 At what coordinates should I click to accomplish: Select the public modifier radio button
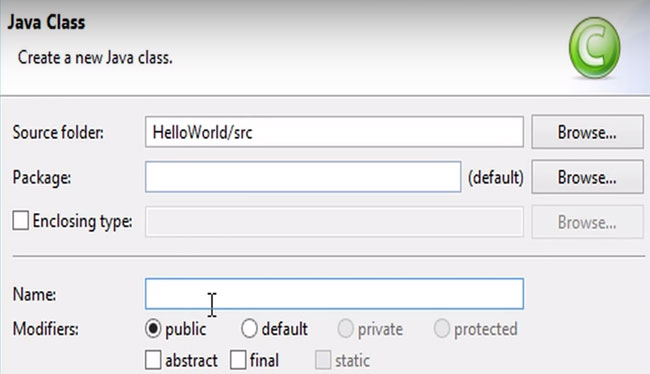coord(153,329)
